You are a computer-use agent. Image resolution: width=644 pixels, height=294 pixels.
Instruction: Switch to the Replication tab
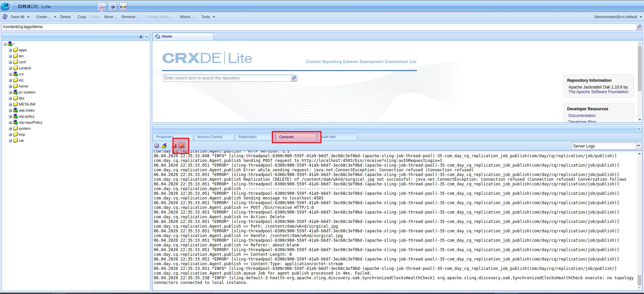pyautogui.click(x=255, y=137)
